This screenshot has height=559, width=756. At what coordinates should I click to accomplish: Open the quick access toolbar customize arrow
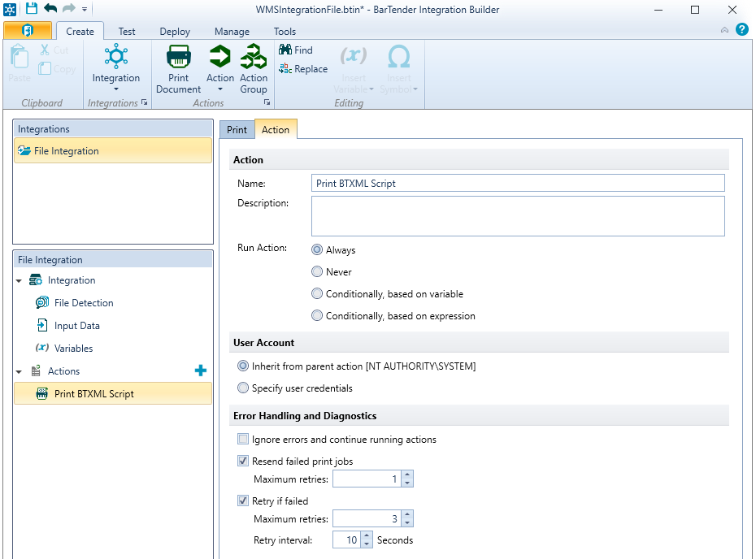coord(85,9)
